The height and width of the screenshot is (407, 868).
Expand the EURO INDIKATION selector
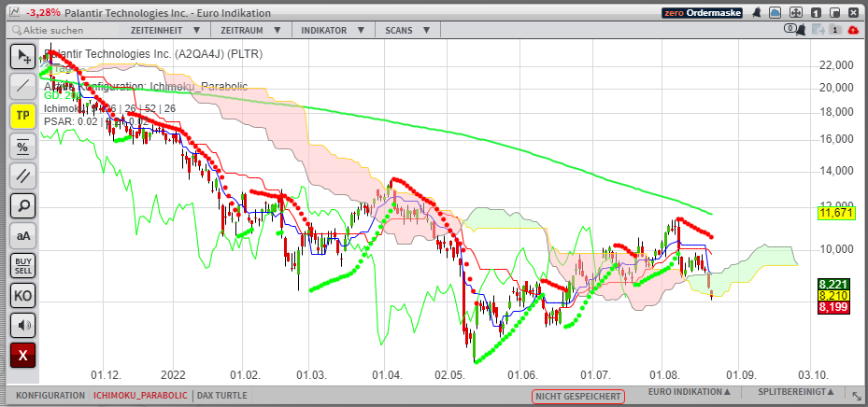[x=690, y=392]
